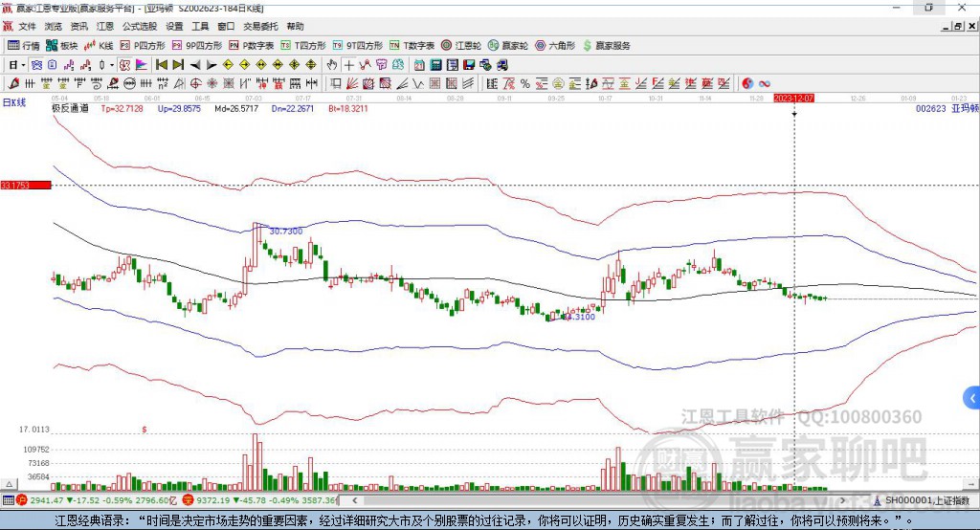
Task: Select the zigzag V-line tool icon
Action: pyautogui.click(x=417, y=83)
